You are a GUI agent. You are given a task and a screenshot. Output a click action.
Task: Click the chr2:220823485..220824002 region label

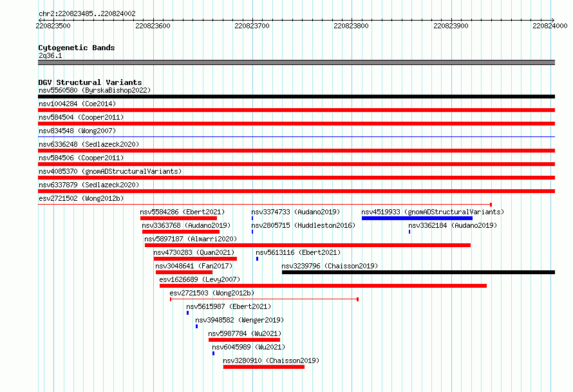click(x=87, y=14)
